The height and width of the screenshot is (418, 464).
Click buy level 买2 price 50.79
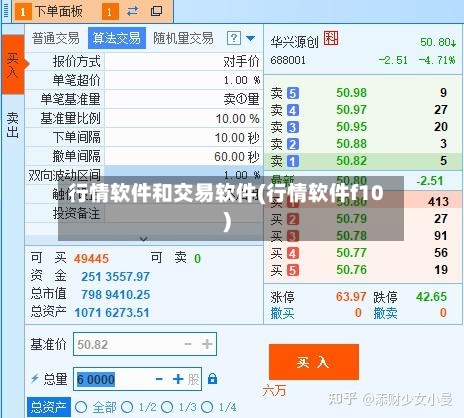tap(351, 219)
